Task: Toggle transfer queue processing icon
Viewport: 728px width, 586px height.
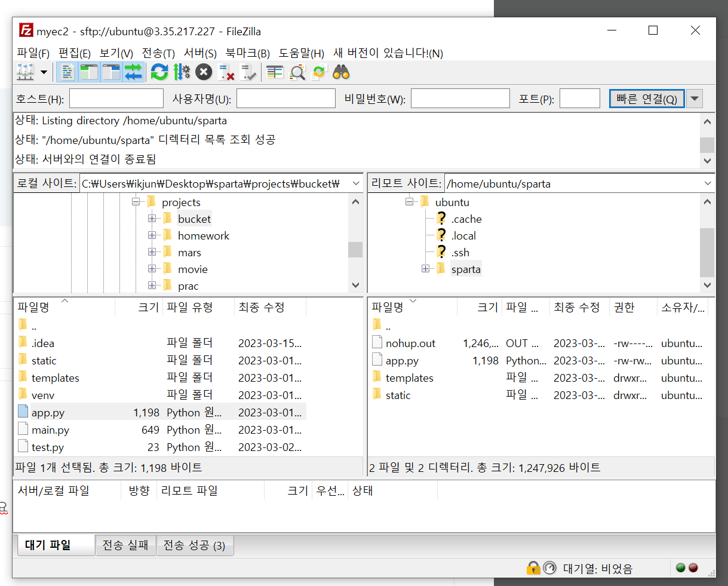Action: [182, 72]
